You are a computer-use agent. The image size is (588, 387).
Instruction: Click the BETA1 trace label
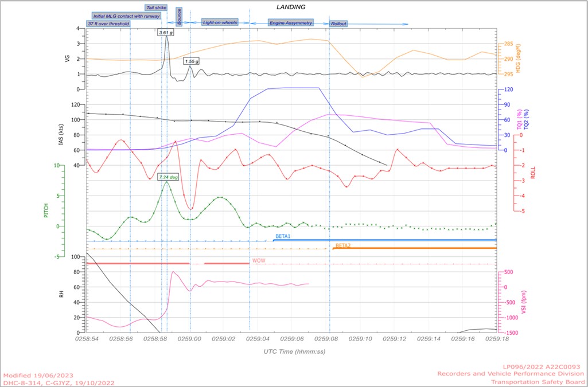pyautogui.click(x=283, y=236)
